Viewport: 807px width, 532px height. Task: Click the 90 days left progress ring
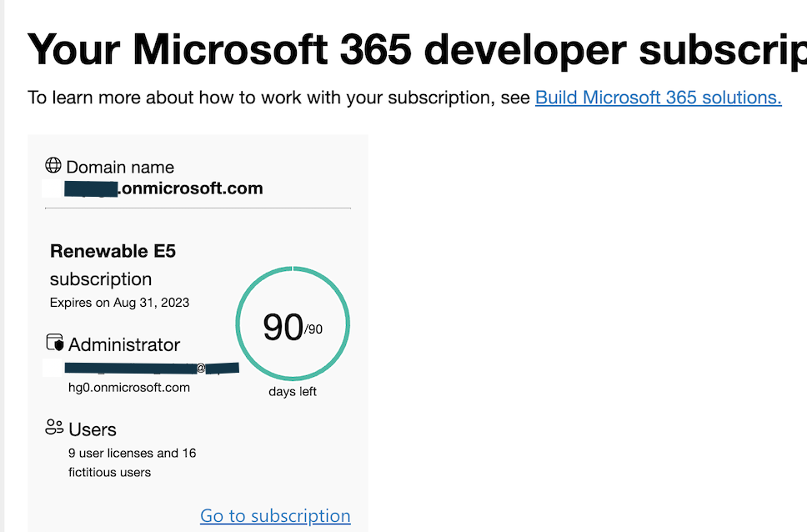pos(293,324)
